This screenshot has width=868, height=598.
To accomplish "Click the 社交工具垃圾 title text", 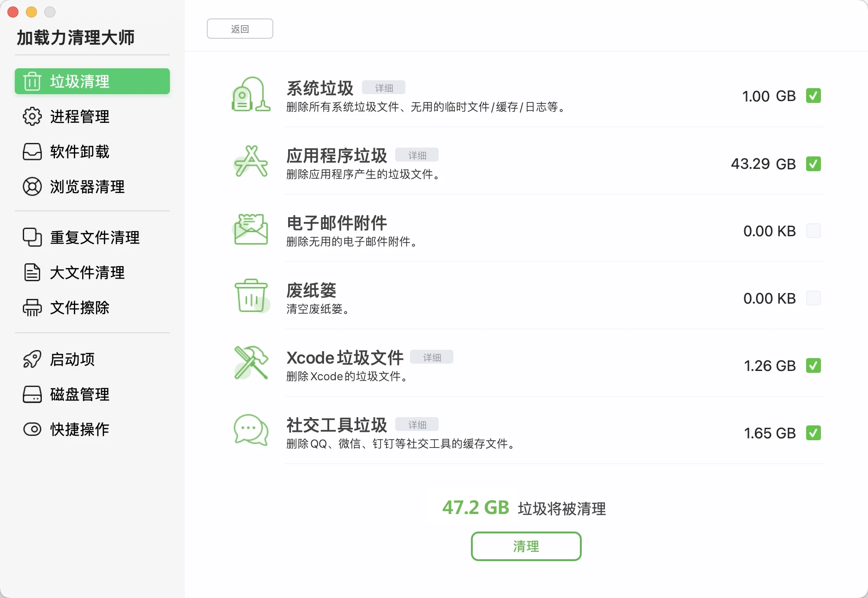I will 337,425.
